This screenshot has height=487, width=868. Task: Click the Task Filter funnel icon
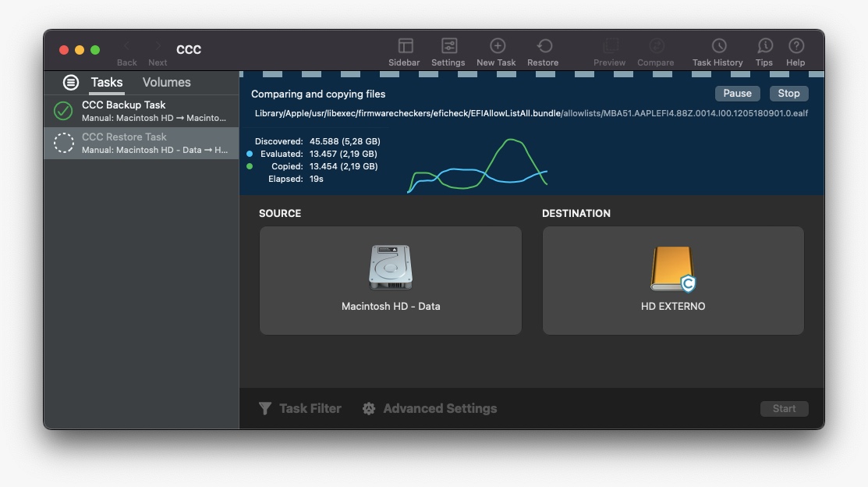click(x=265, y=408)
